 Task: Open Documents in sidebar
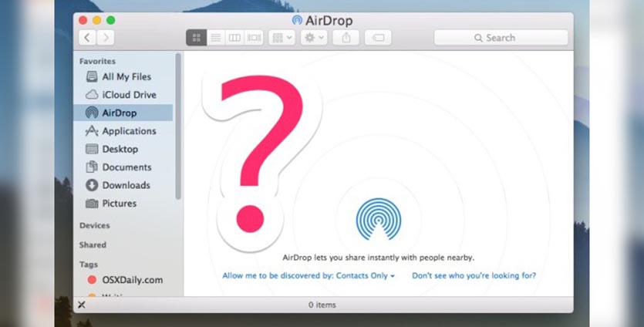(123, 167)
